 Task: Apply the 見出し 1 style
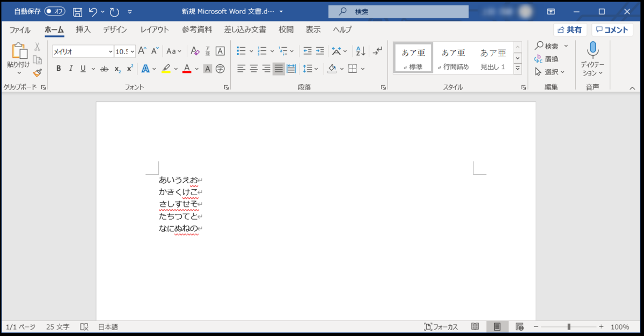493,58
